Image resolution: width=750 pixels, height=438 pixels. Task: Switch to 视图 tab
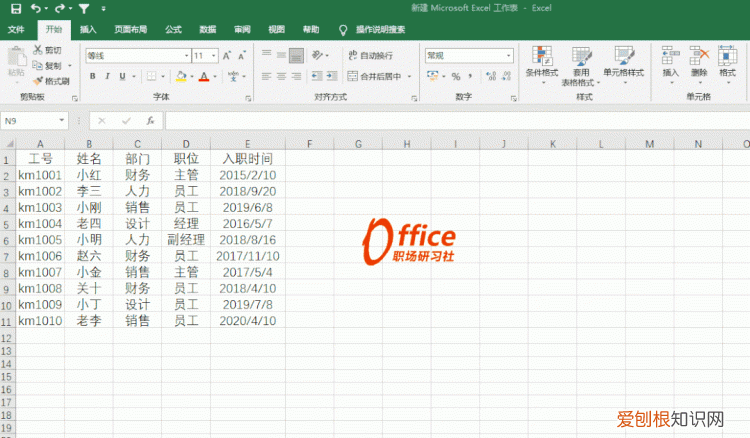(x=276, y=30)
